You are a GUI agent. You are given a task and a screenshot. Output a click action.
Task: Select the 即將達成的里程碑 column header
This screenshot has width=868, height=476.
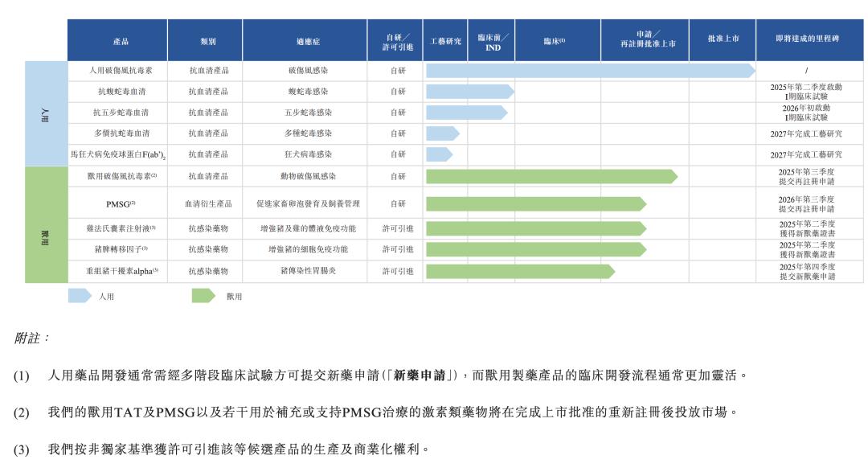(809, 40)
